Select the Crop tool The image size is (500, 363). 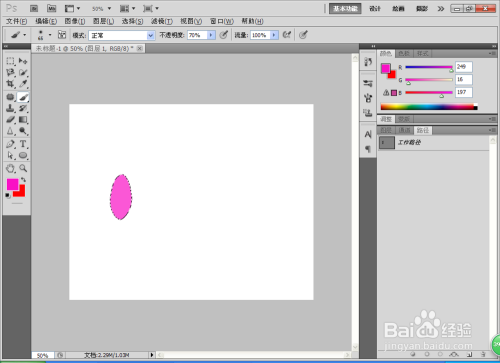tap(10, 84)
